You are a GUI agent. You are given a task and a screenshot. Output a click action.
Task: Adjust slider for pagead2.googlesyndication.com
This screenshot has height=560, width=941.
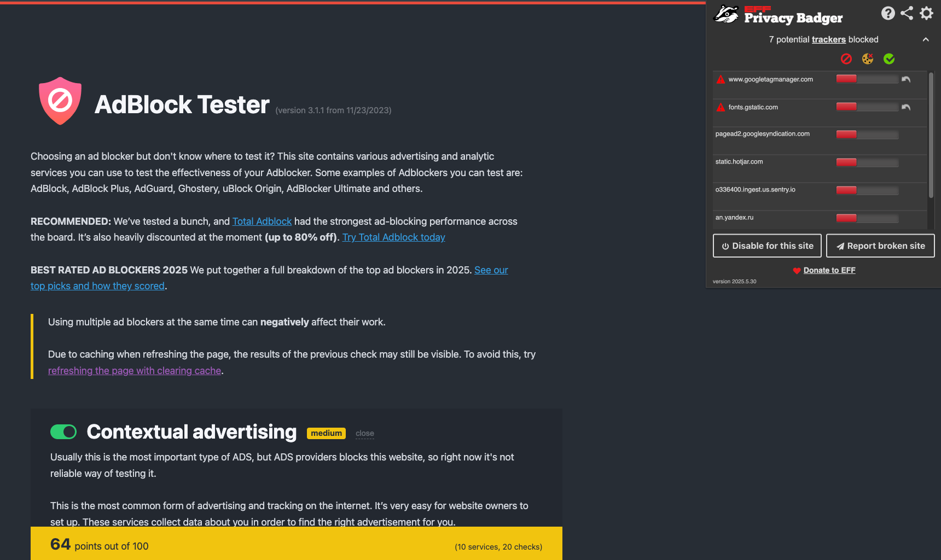point(867,135)
